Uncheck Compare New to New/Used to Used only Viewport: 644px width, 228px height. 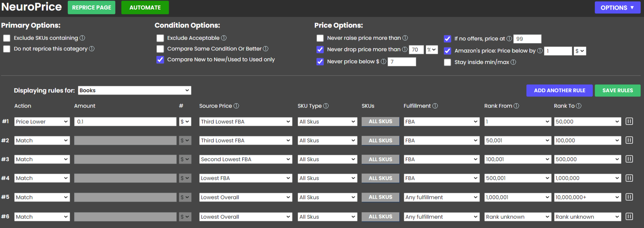(x=160, y=60)
